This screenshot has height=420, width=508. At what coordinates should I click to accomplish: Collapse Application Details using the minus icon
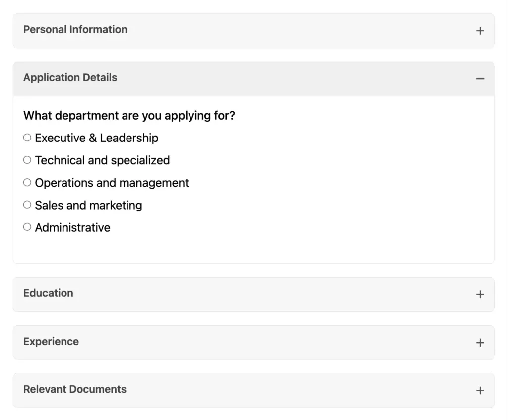click(x=480, y=78)
